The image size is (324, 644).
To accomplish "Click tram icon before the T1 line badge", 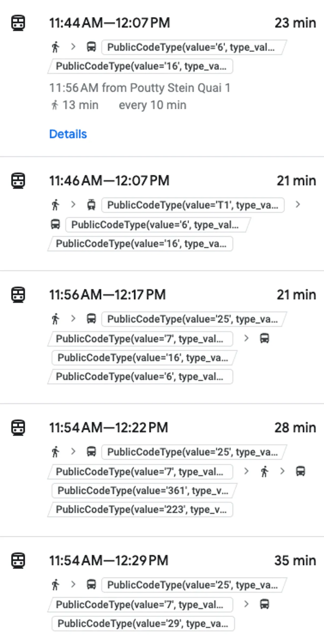I will tap(91, 205).
